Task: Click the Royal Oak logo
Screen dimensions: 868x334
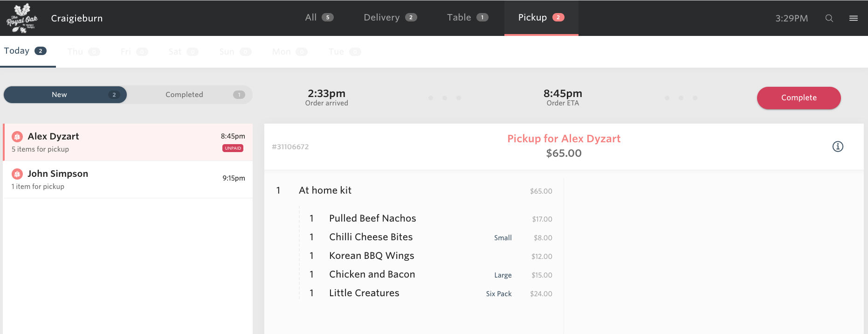Action: click(x=22, y=18)
